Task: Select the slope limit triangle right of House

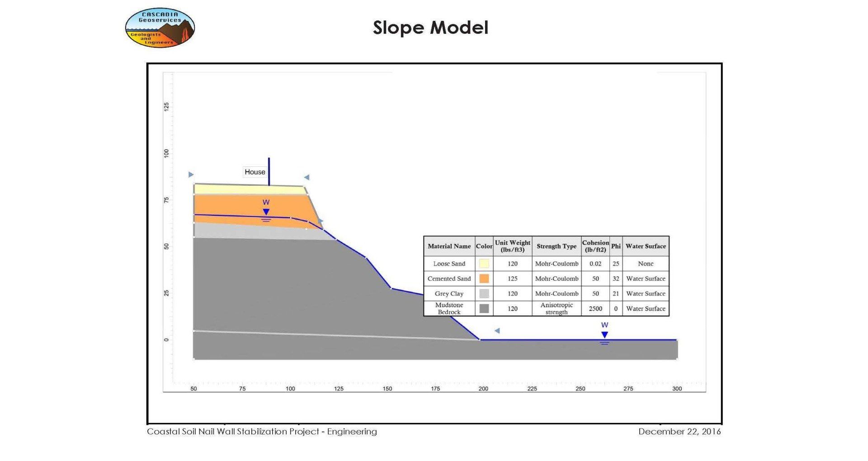Action: (307, 177)
